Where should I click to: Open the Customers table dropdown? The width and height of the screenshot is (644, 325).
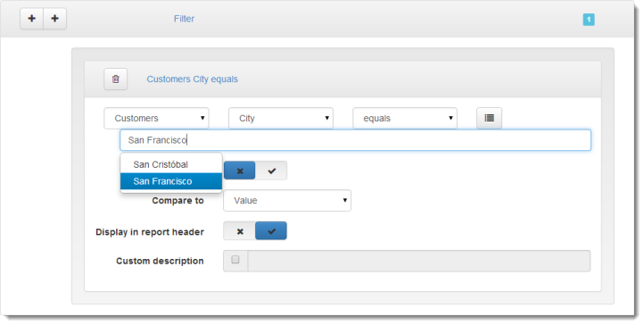tap(156, 119)
